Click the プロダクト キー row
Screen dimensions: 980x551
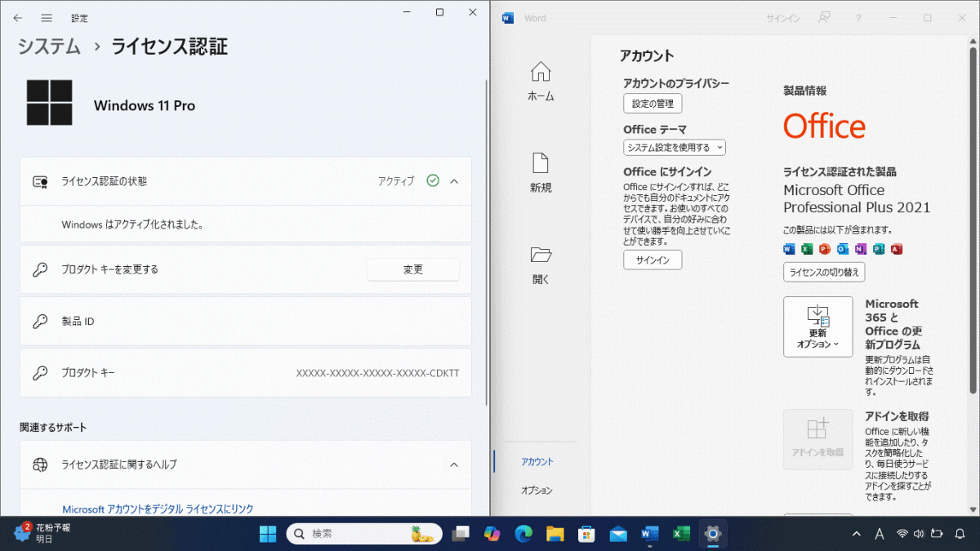tap(246, 373)
